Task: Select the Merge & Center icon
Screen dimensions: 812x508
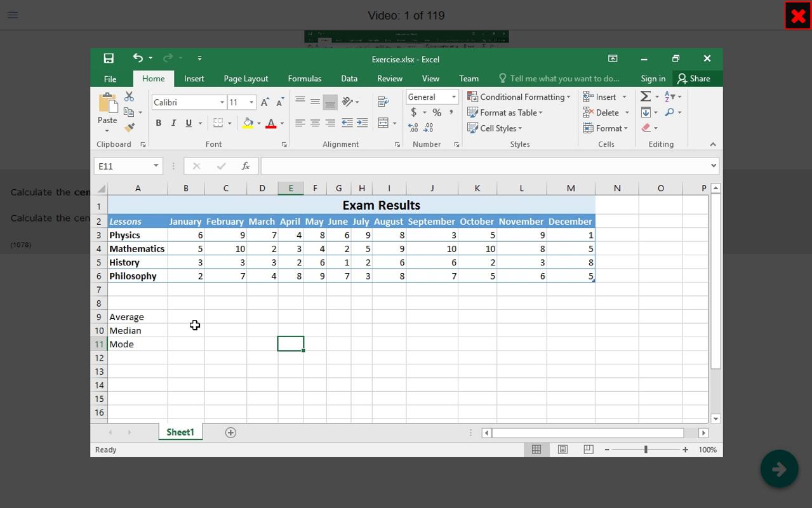Action: (x=383, y=123)
